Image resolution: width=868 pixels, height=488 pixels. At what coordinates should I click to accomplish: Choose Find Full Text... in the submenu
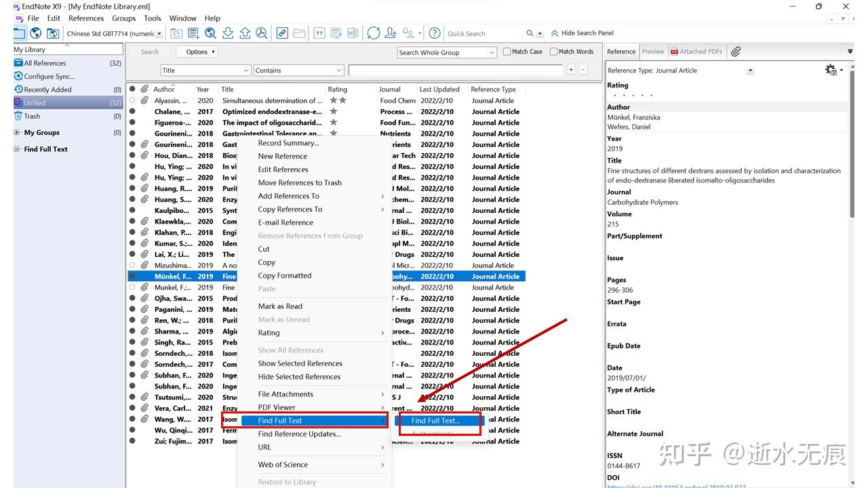coord(435,420)
